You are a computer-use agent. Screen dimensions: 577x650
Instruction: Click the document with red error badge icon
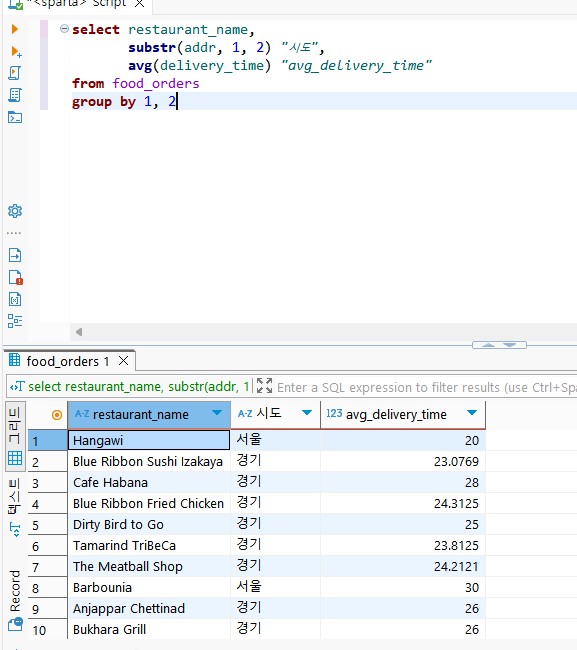point(15,277)
